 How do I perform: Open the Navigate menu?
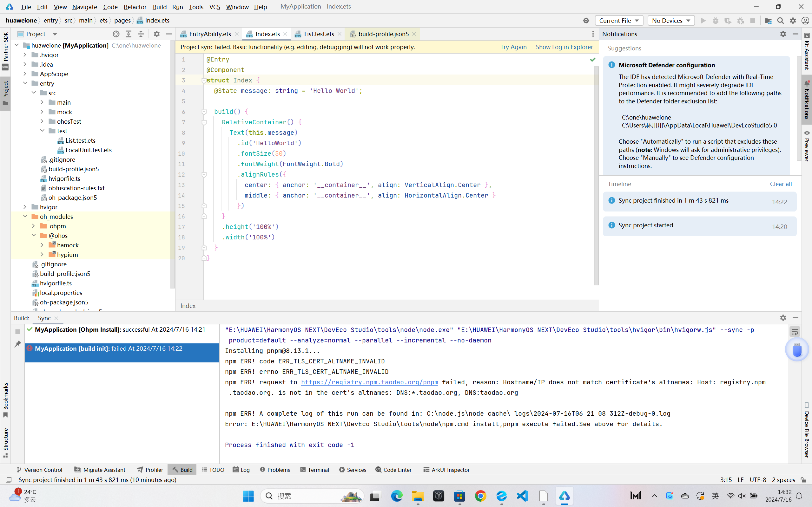coord(84,7)
